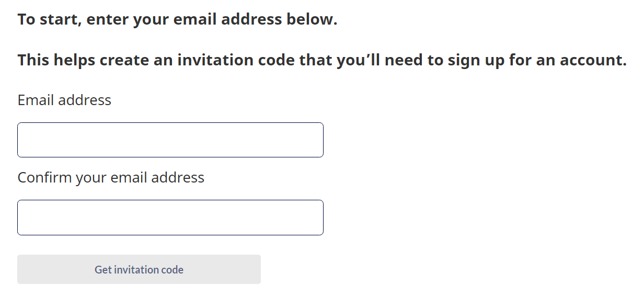The width and height of the screenshot is (644, 296).
Task: Place cursor in the second email text box
Action: (x=170, y=217)
